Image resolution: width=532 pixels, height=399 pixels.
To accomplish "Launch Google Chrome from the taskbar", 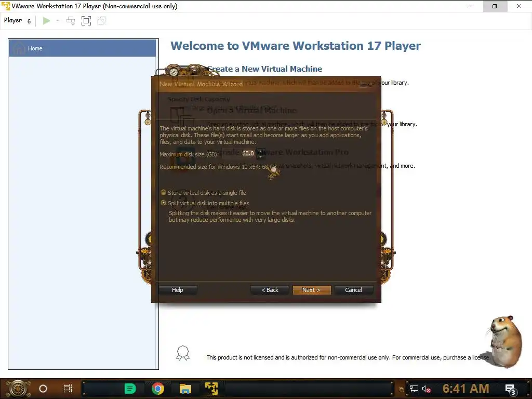I will click(x=158, y=389).
